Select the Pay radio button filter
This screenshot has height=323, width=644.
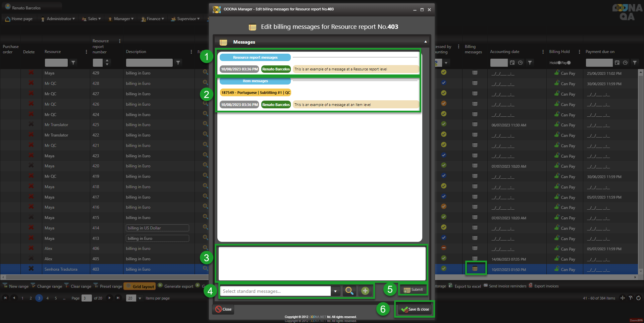(x=569, y=63)
